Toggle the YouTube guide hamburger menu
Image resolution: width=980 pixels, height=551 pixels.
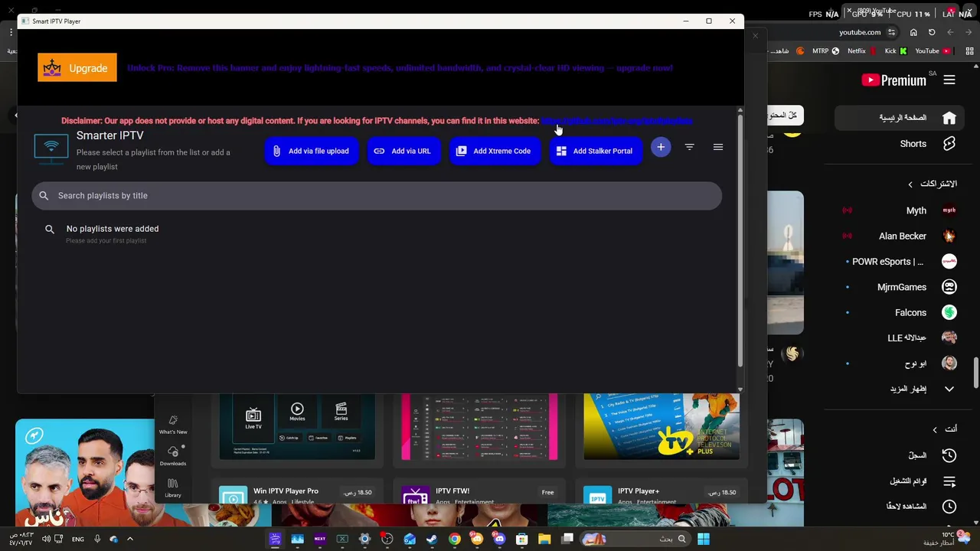click(949, 80)
